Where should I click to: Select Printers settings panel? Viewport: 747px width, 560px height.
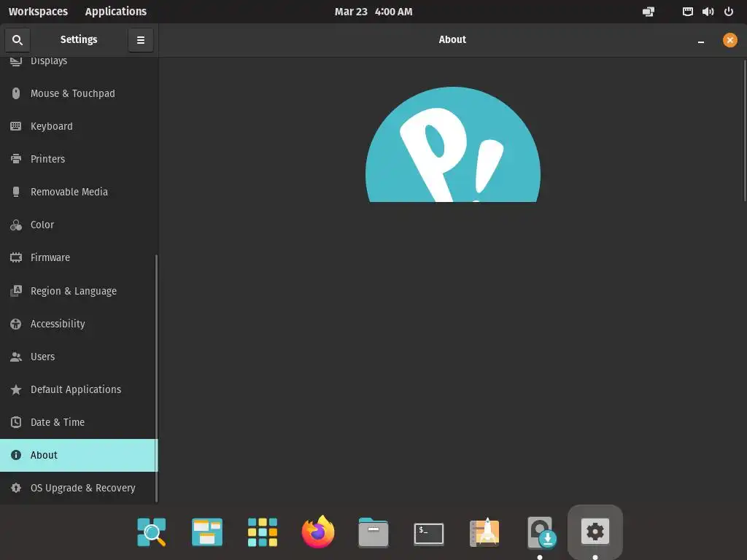tap(79, 159)
